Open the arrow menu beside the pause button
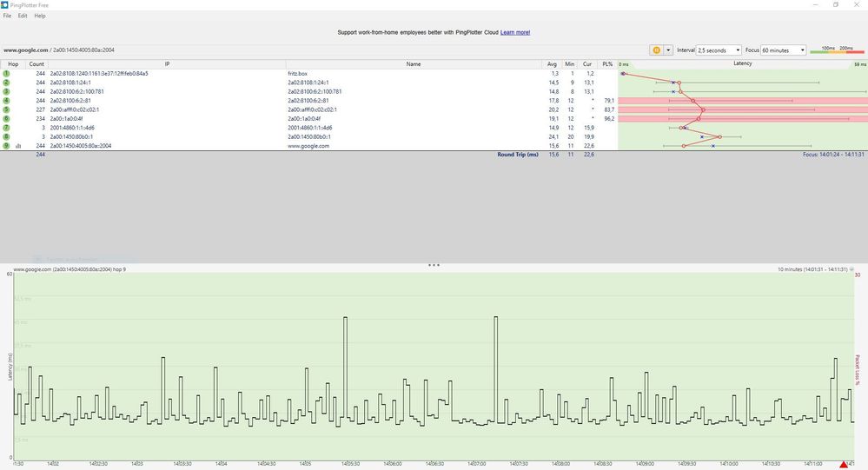The image size is (868, 470). click(668, 50)
